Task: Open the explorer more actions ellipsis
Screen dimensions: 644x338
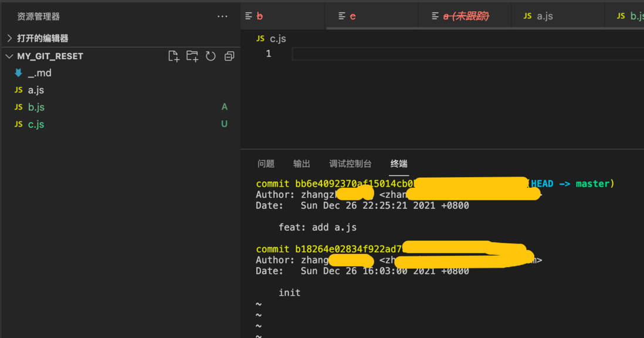Action: (x=222, y=16)
